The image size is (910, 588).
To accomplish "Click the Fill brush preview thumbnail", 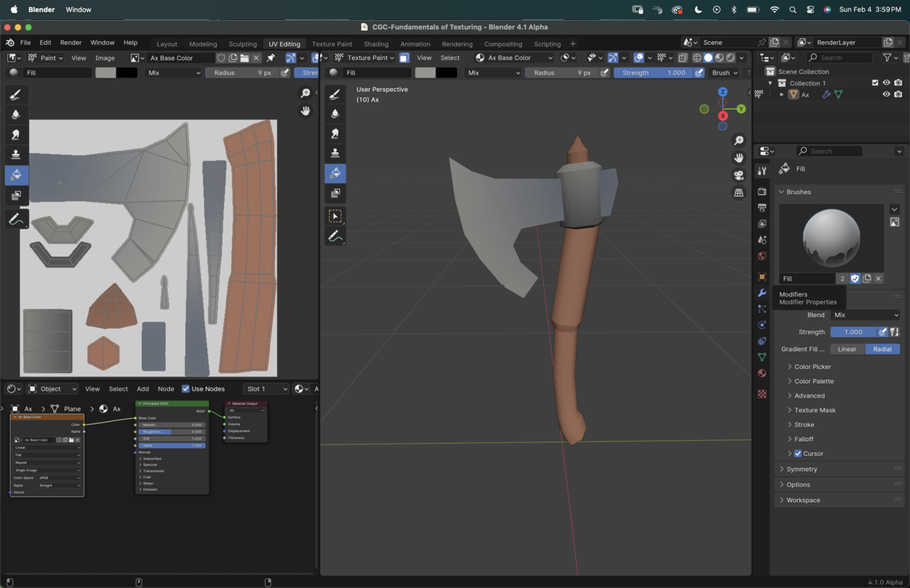I will [x=831, y=237].
